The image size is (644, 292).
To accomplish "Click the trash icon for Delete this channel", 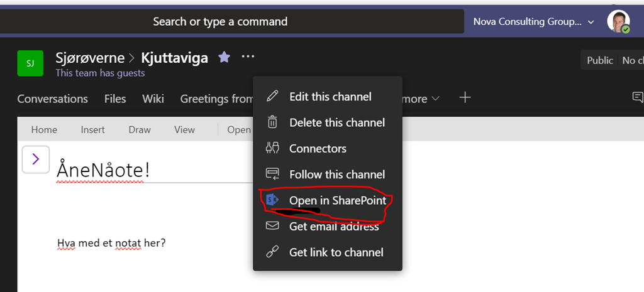I will coord(272,122).
